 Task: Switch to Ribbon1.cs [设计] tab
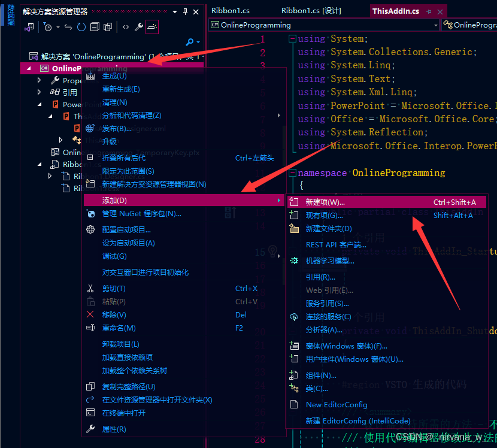coord(311,11)
